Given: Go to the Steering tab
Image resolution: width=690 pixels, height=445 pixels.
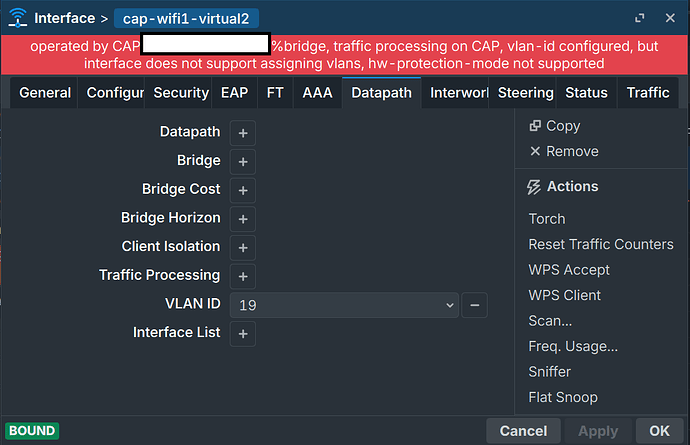Looking at the screenshot, I should coord(525,93).
